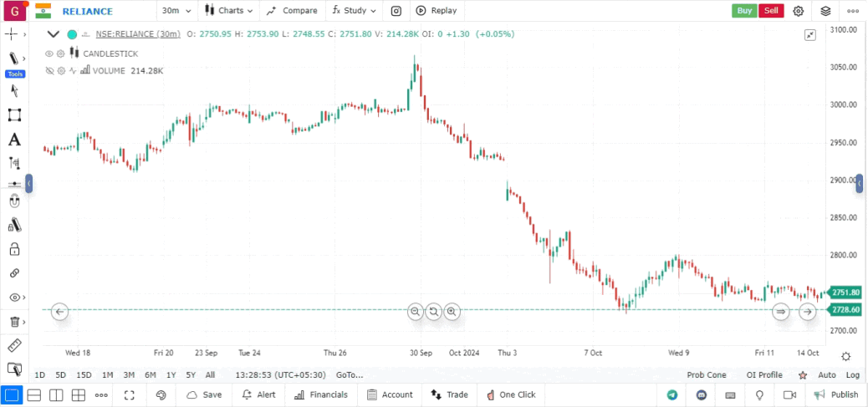The image size is (868, 407).
Task: Click the fullscreen mode icon
Action: click(x=129, y=394)
